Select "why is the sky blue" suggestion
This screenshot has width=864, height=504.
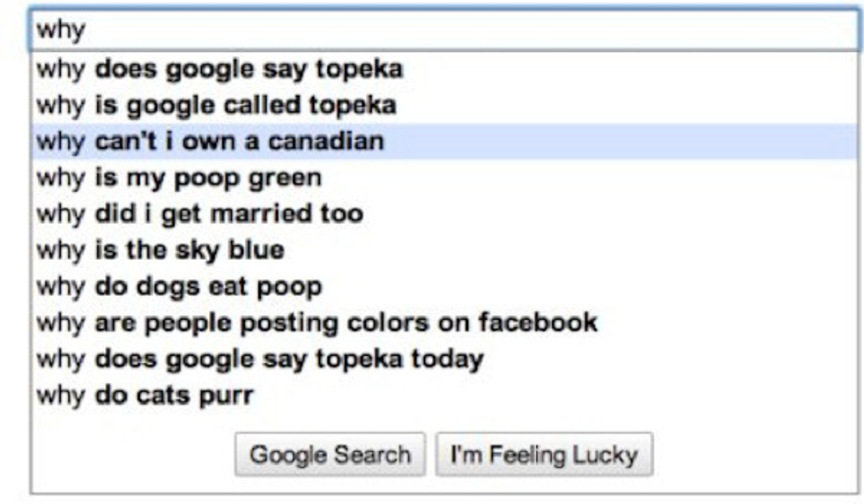pos(160,249)
